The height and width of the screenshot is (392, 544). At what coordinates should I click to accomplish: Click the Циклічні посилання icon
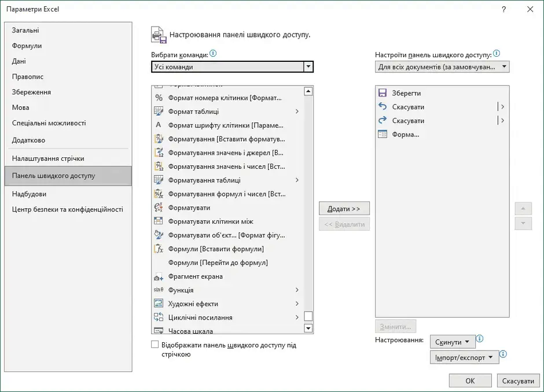pos(159,317)
